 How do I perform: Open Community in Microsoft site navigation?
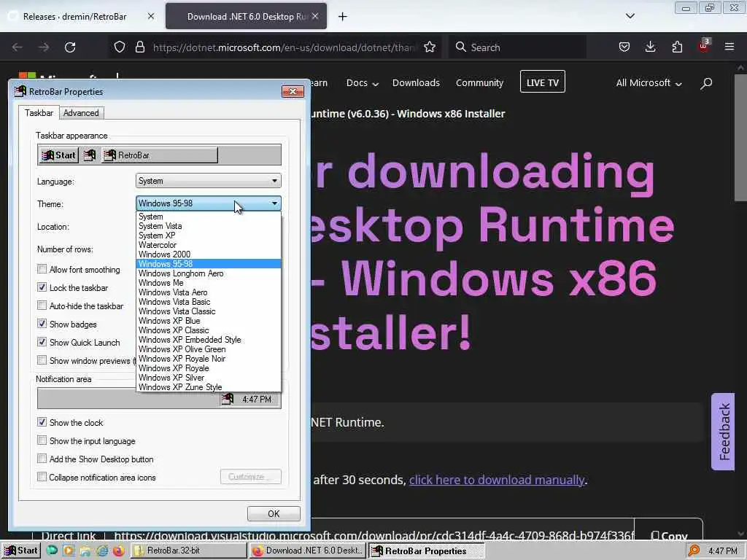pos(479,83)
